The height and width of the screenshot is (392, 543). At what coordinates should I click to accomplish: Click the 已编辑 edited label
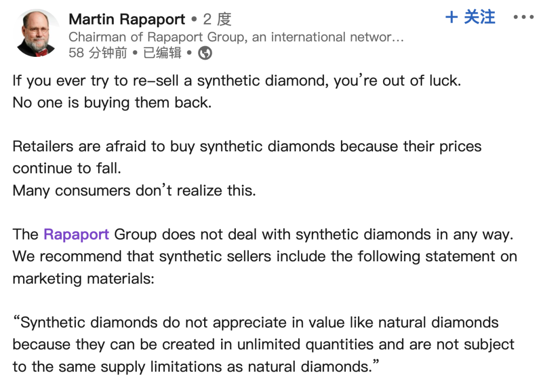point(162,53)
